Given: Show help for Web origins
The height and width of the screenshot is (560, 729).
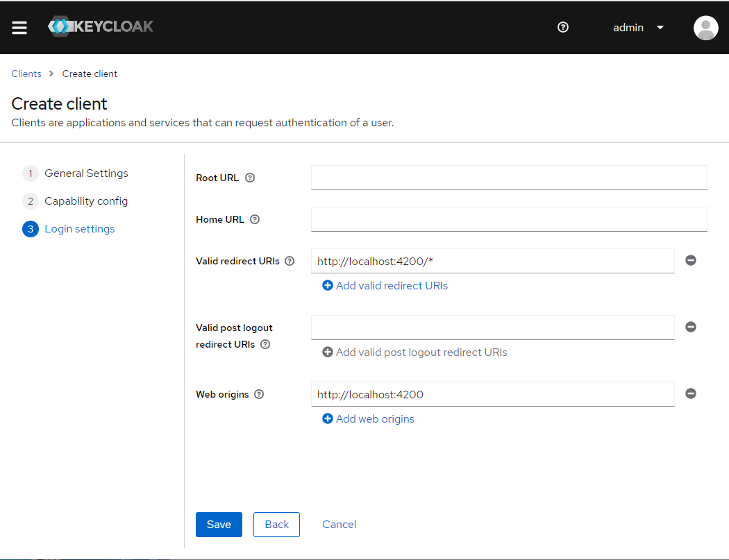Looking at the screenshot, I should tap(260, 394).
